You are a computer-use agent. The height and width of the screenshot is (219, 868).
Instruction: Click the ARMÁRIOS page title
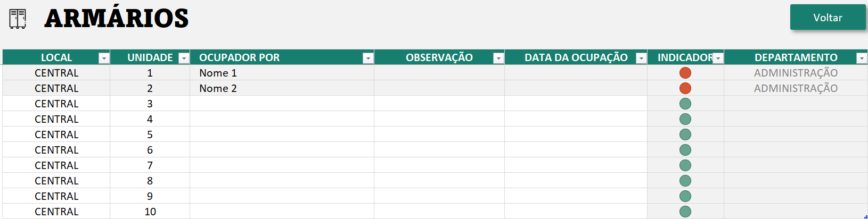click(x=117, y=18)
